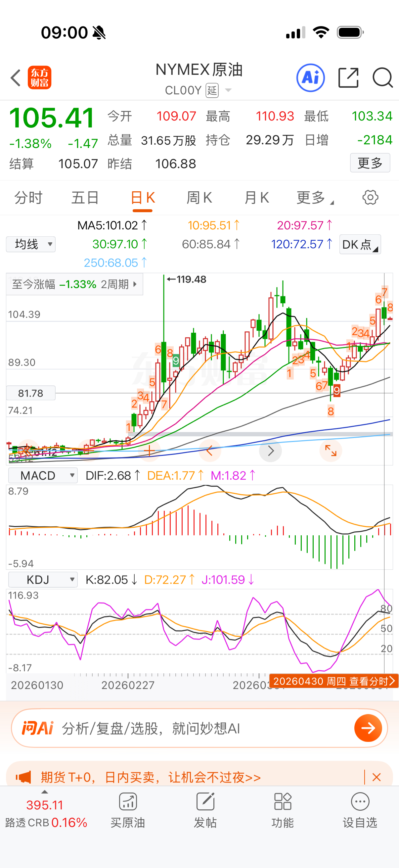Open the MACD indicator dropdown
399x868 pixels.
pos(43,475)
